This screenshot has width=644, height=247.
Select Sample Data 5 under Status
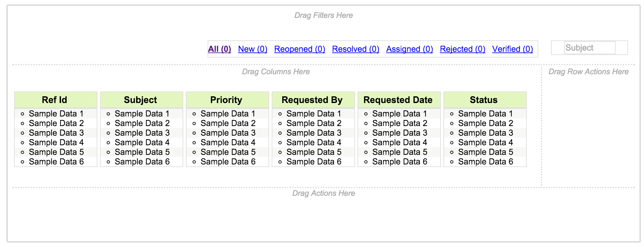tap(485, 152)
